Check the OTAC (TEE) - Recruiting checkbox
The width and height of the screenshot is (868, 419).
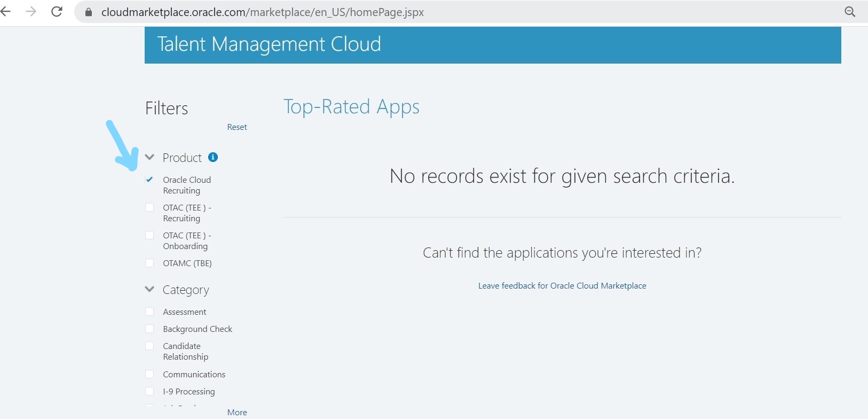149,207
